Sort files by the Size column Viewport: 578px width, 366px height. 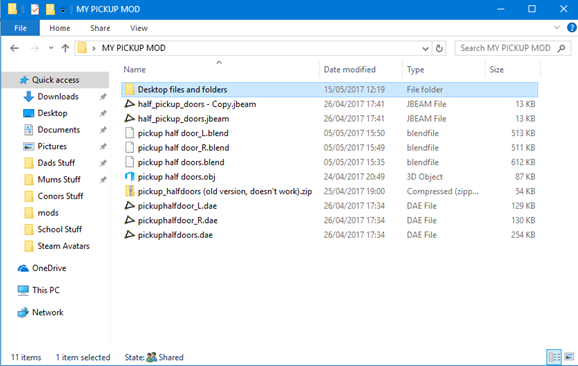pos(496,70)
